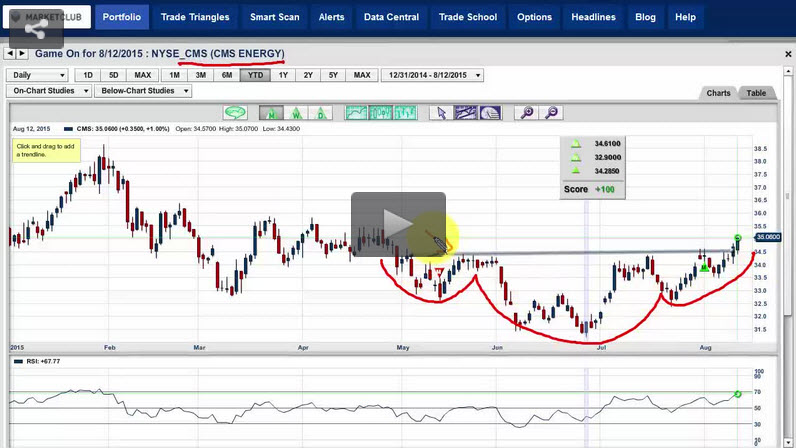Click the zoom in magnifier icon
The height and width of the screenshot is (448, 796).
point(527,113)
